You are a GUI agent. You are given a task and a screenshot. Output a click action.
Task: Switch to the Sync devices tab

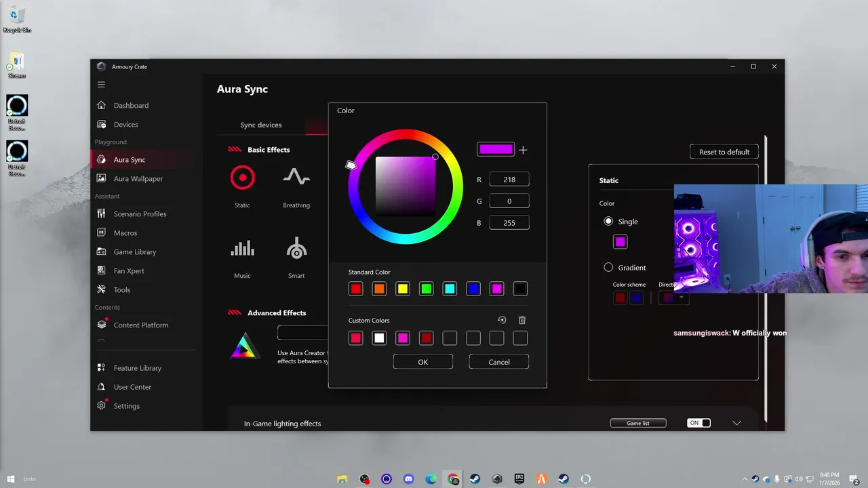point(261,125)
